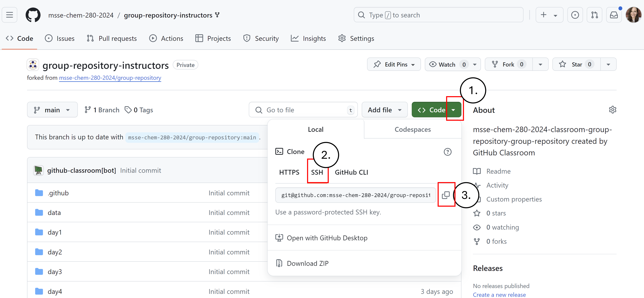Image resolution: width=644 pixels, height=298 pixels.
Task: Select the Local tab in the clone popup
Action: point(316,129)
